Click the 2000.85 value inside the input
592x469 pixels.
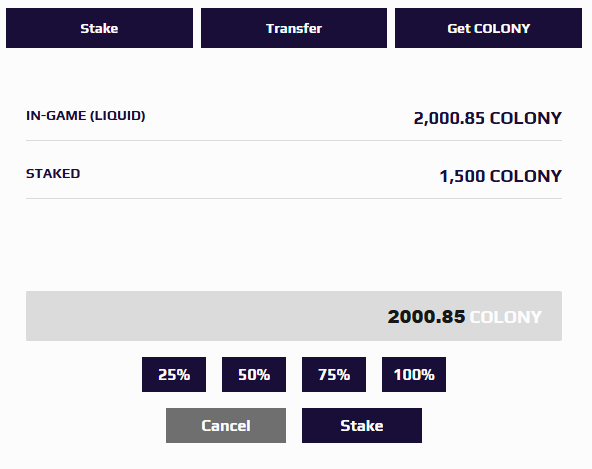[x=426, y=316]
